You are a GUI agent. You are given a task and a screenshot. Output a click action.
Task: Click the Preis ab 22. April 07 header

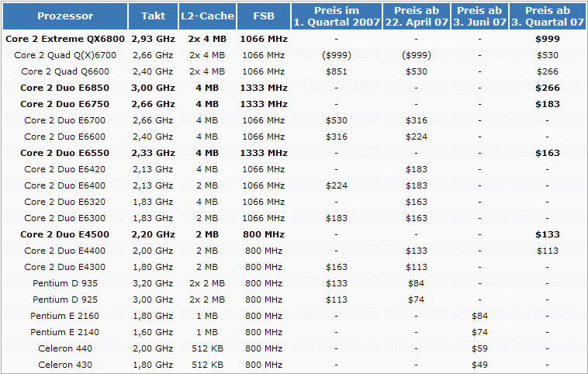[x=417, y=16]
